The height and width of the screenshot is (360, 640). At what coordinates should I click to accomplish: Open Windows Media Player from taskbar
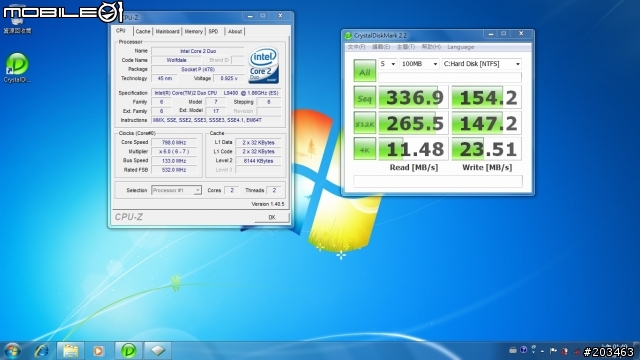pyautogui.click(x=98, y=350)
